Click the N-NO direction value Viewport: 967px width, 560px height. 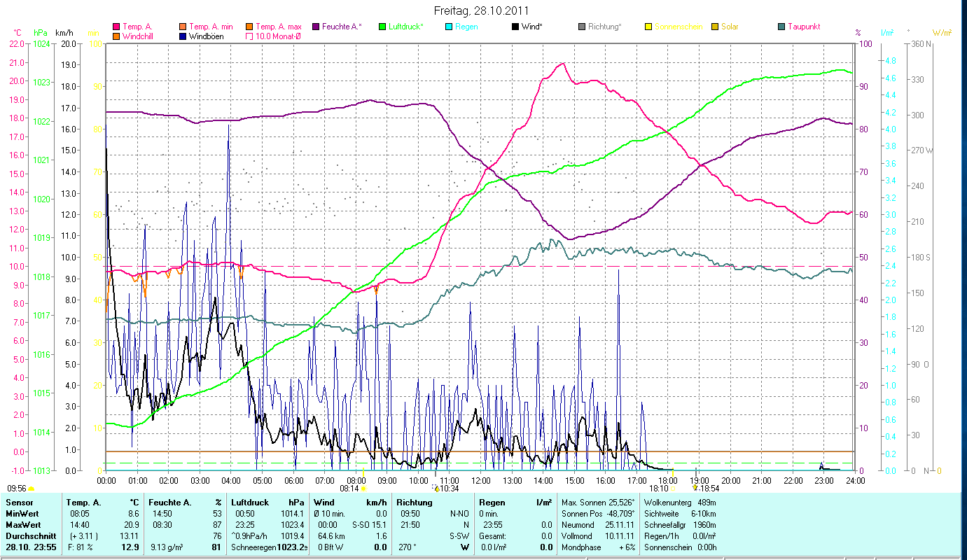(x=458, y=514)
